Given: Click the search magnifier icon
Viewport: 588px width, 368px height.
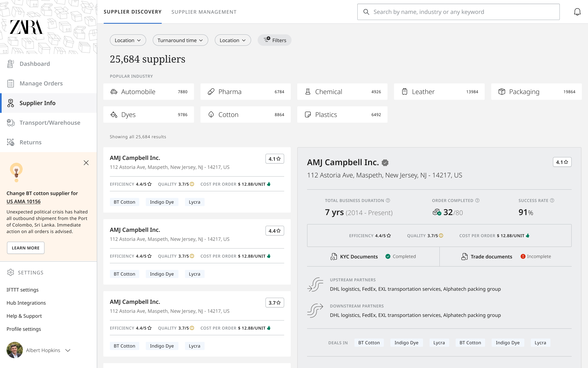Looking at the screenshot, I should point(366,12).
